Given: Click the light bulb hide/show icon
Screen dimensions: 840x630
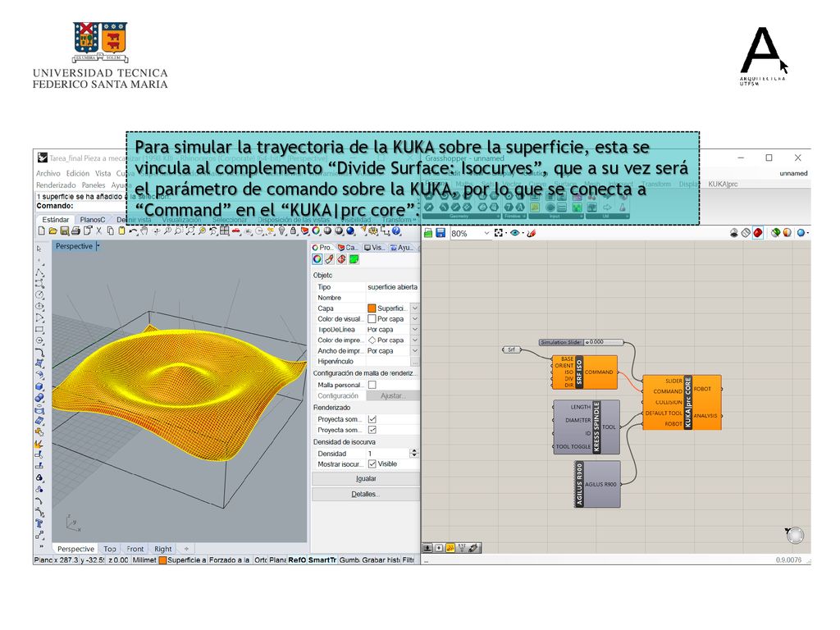Looking at the screenshot, I should (x=282, y=231).
